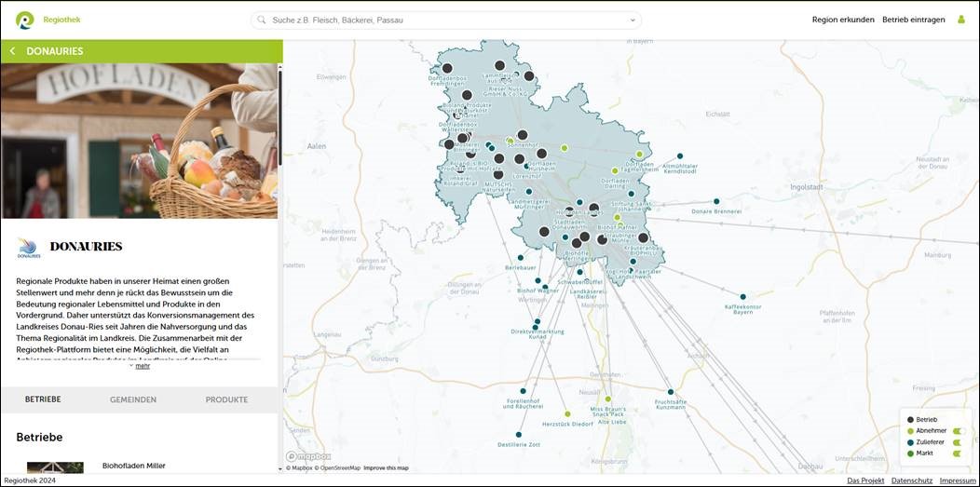Select the Dorfladen Daiting marker

(x=615, y=170)
